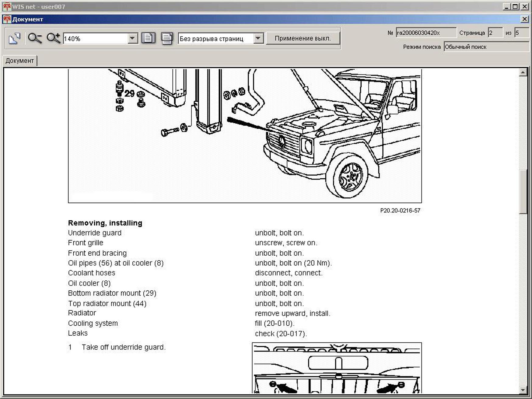Click the Страница current page field
The image size is (532, 399).
[x=495, y=33]
